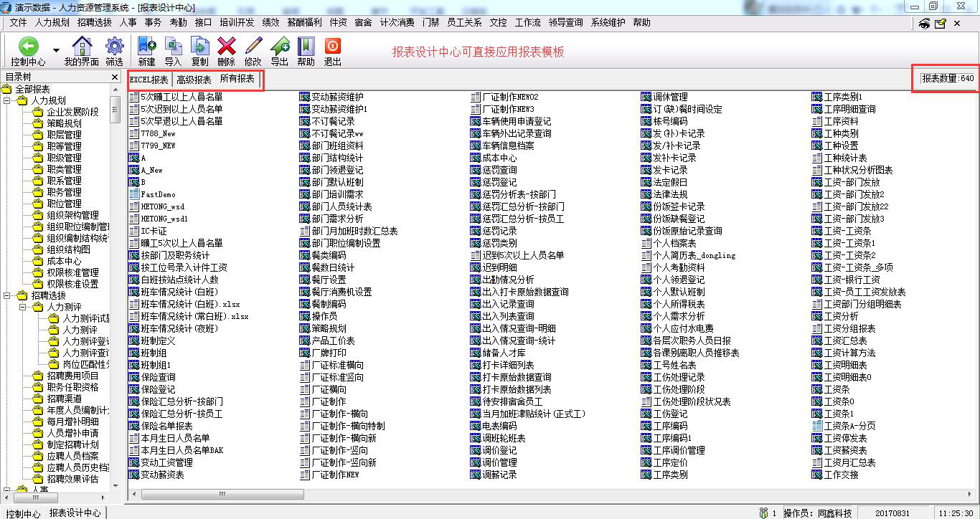Collapse the 人力规划 tree node

click(8, 100)
